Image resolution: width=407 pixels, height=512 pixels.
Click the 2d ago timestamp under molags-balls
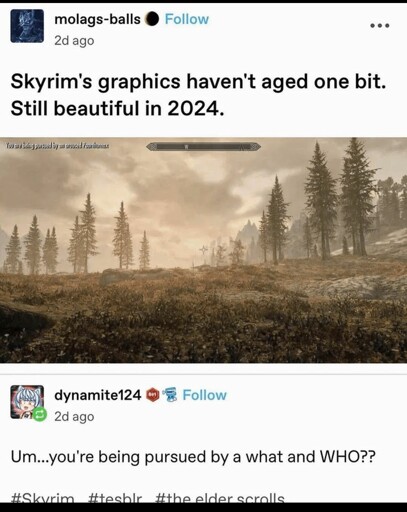tap(74, 41)
